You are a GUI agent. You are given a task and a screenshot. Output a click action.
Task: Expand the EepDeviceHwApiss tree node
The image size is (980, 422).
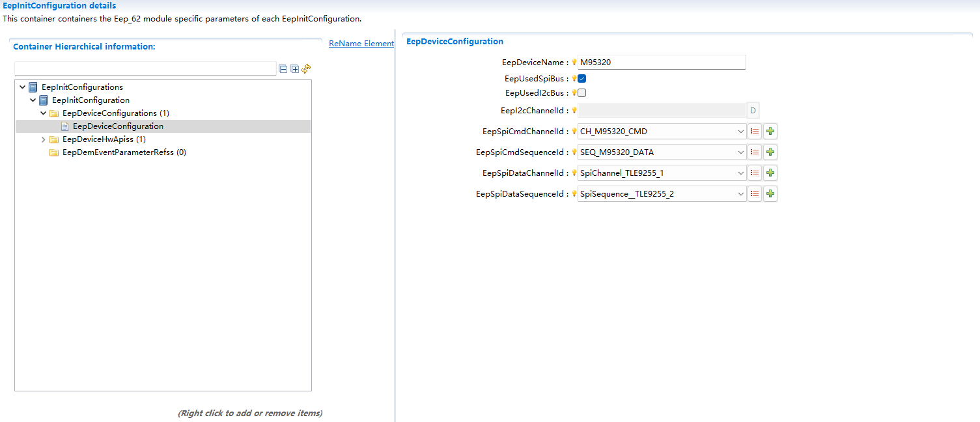[x=44, y=139]
